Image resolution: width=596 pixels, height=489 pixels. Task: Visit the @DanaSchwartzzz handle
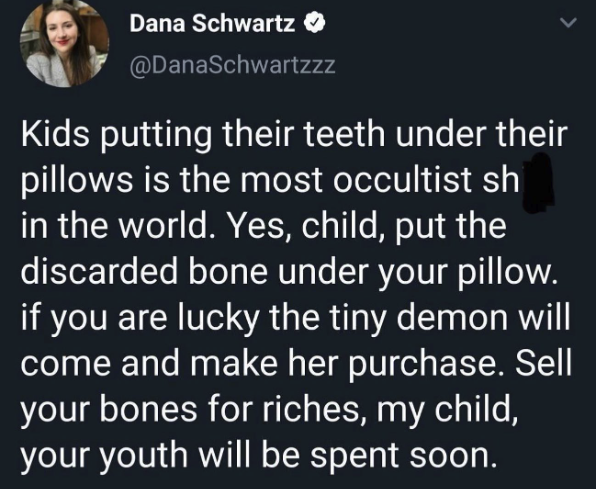tap(232, 65)
